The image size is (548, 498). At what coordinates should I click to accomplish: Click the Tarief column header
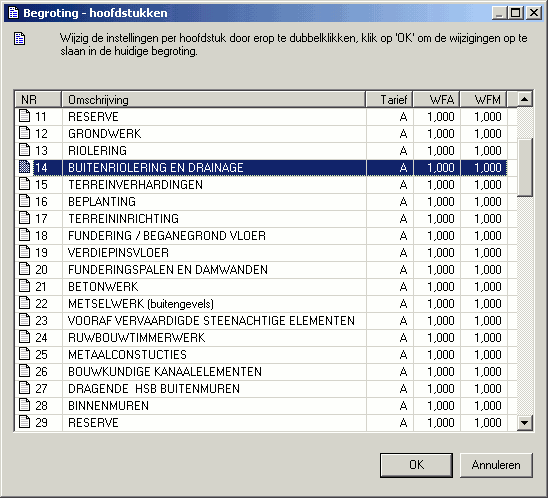[x=389, y=100]
